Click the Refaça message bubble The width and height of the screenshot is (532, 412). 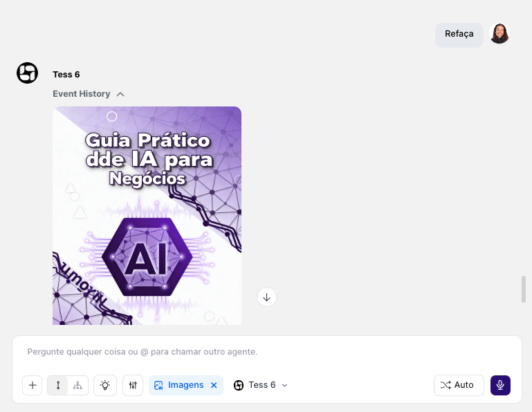(459, 34)
